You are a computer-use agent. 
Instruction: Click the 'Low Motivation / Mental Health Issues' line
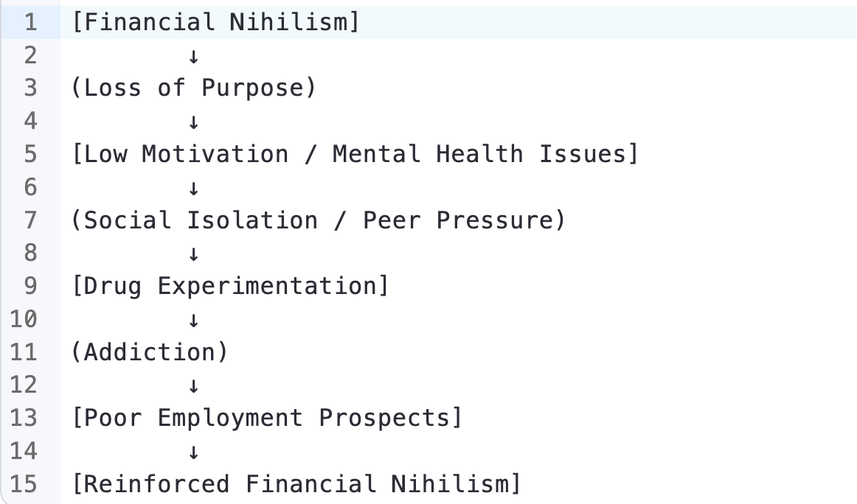tap(354, 154)
